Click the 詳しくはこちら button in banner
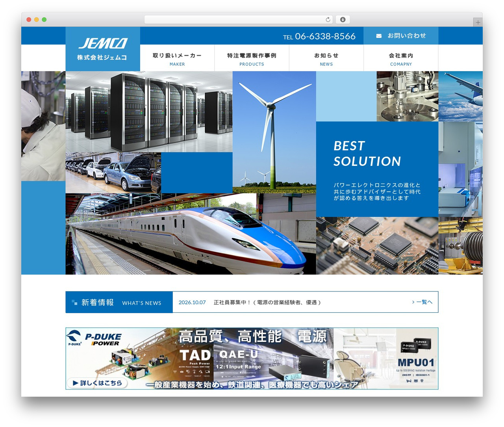 (97, 383)
